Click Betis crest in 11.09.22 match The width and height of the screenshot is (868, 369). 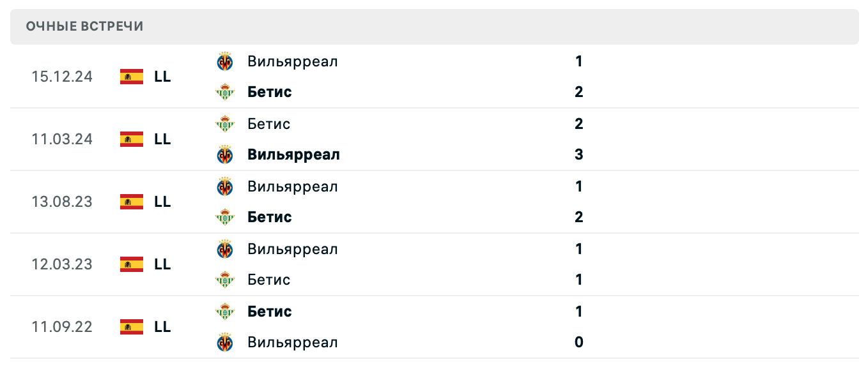point(225,312)
